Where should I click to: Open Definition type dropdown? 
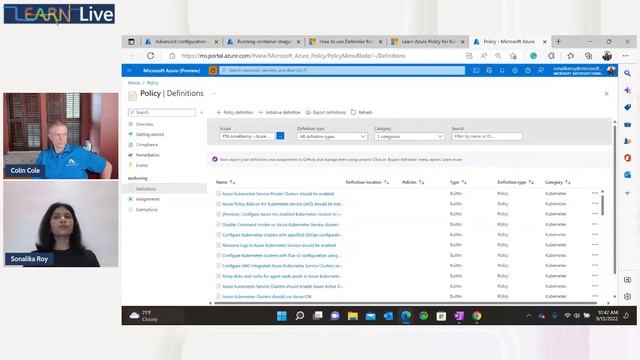click(x=331, y=136)
